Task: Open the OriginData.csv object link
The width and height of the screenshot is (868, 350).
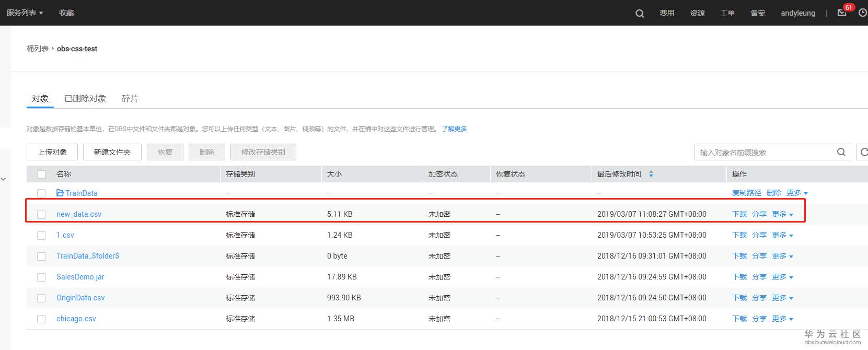Action: [x=80, y=298]
